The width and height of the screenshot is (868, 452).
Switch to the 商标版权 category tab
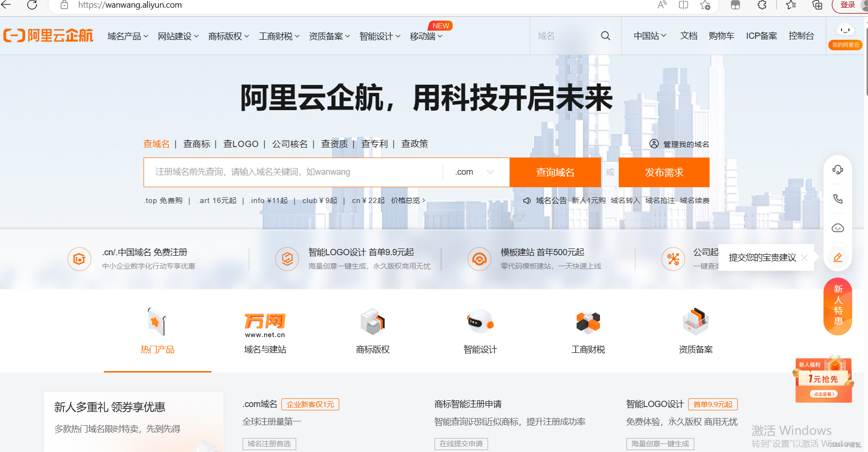pos(373,331)
